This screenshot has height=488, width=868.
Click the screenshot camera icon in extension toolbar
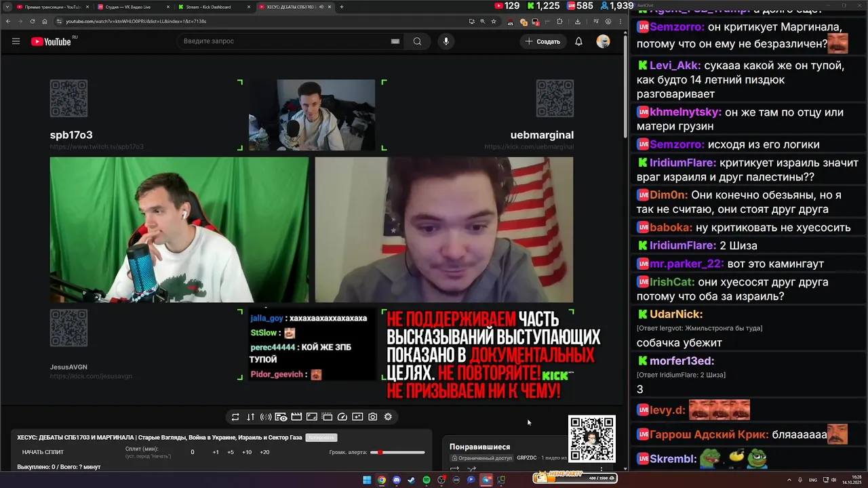[x=373, y=417]
